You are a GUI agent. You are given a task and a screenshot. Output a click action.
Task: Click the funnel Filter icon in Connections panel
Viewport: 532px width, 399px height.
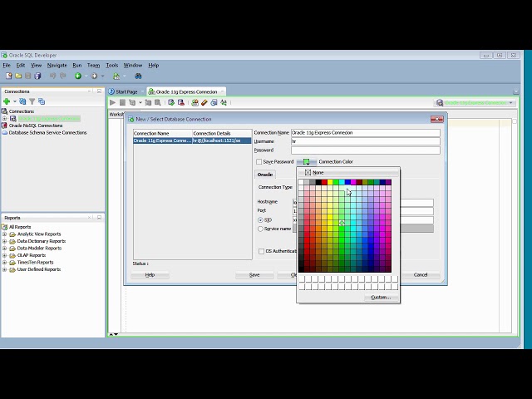click(x=32, y=101)
